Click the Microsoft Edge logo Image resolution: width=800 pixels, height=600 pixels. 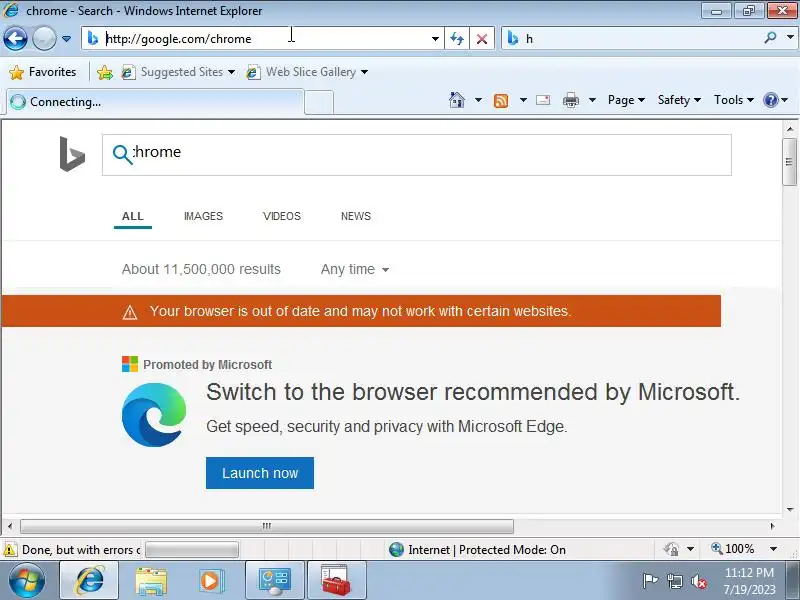coord(154,415)
